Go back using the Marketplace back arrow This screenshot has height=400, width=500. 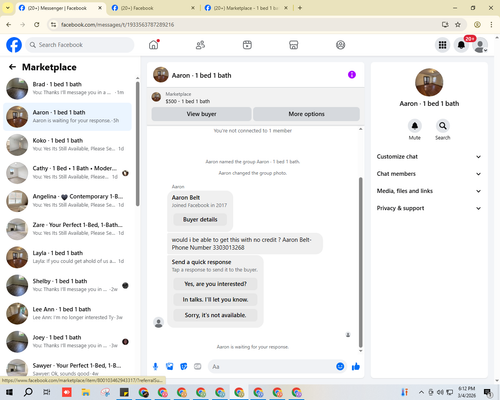click(x=12, y=67)
